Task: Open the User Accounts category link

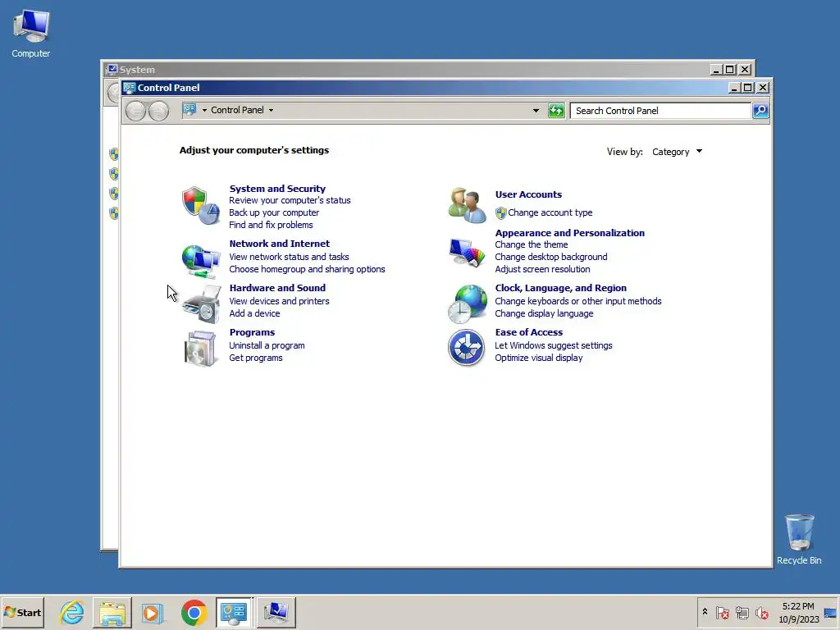Action: pyautogui.click(x=528, y=194)
